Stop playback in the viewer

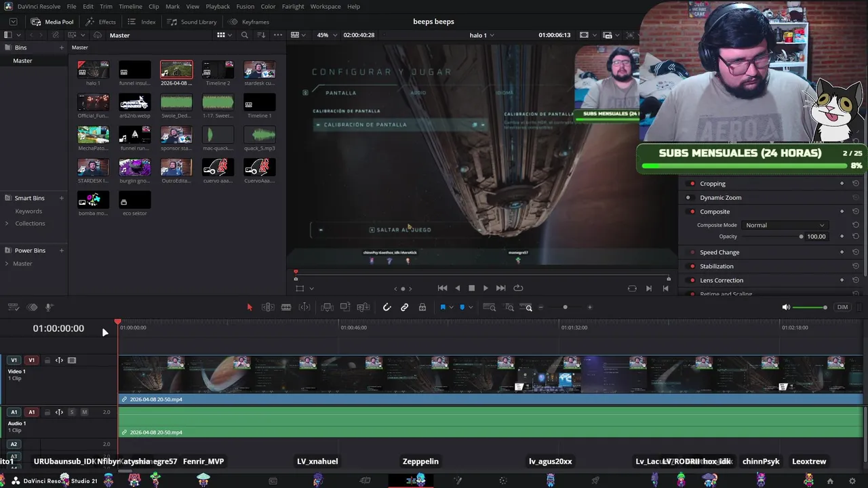pyautogui.click(x=471, y=288)
